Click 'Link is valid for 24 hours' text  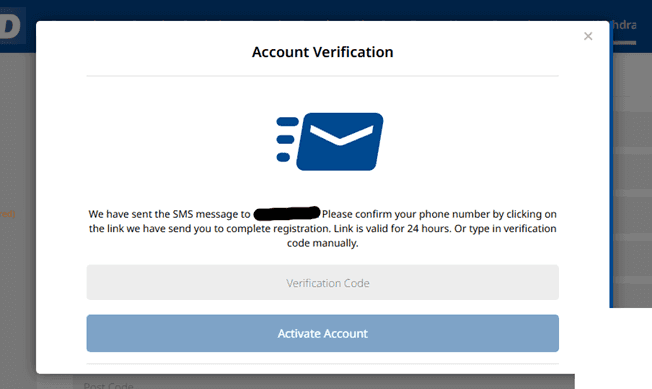point(392,229)
